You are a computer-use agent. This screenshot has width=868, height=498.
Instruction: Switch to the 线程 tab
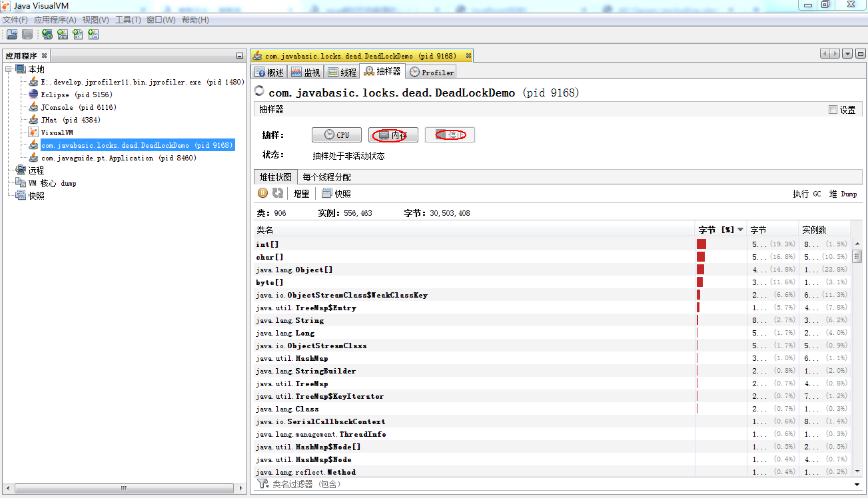tap(342, 72)
